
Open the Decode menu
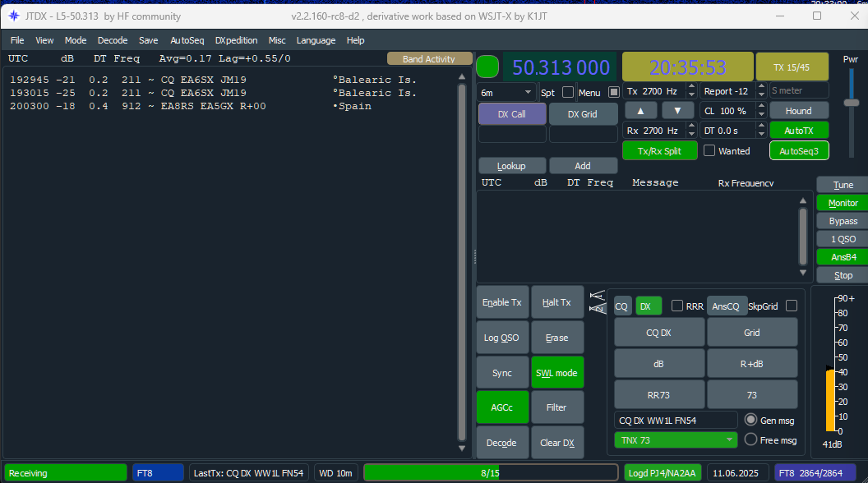113,40
